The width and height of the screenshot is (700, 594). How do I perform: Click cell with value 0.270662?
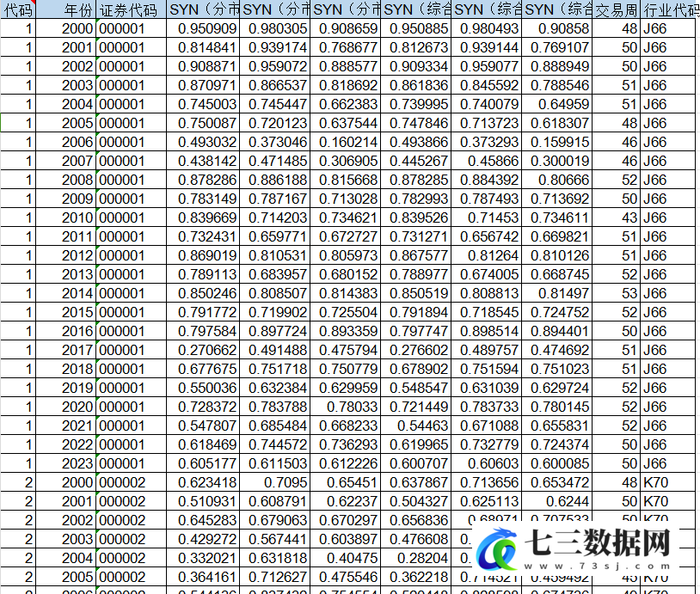pyautogui.click(x=203, y=350)
